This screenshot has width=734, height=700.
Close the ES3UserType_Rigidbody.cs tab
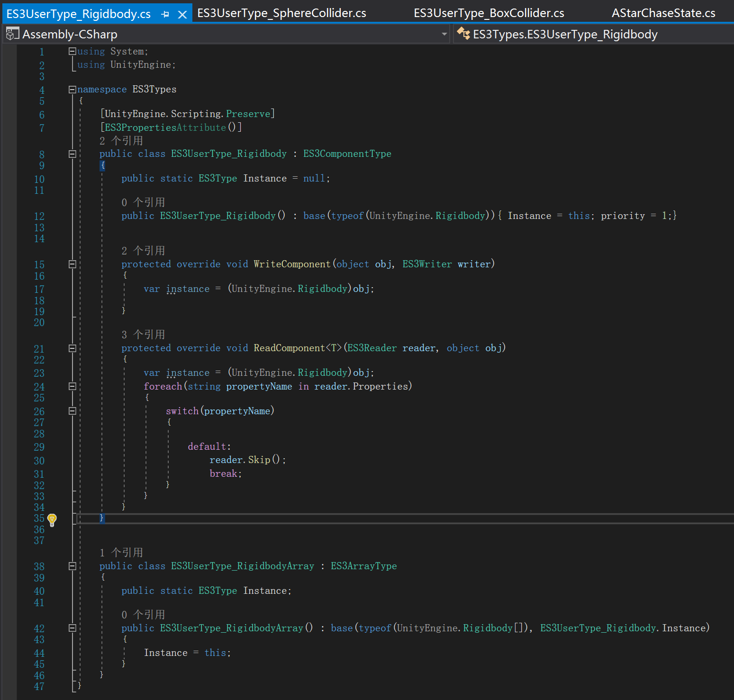[x=182, y=15]
